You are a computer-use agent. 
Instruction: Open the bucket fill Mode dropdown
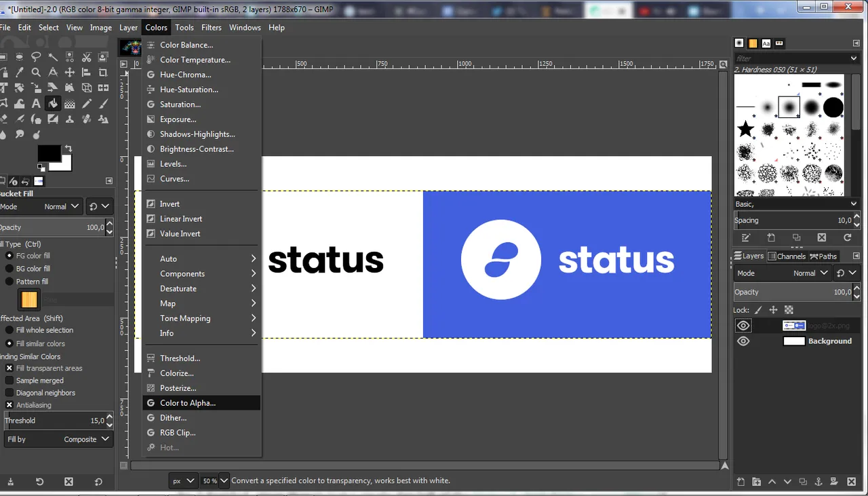(x=41, y=206)
